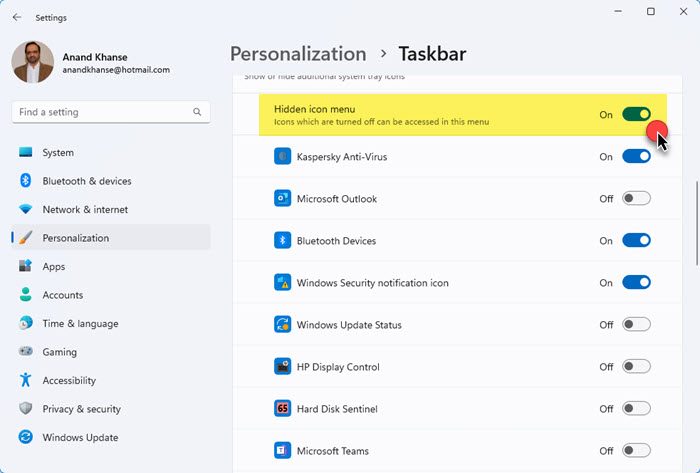Click the HP Display Control icon
This screenshot has width=700, height=473.
pos(283,366)
